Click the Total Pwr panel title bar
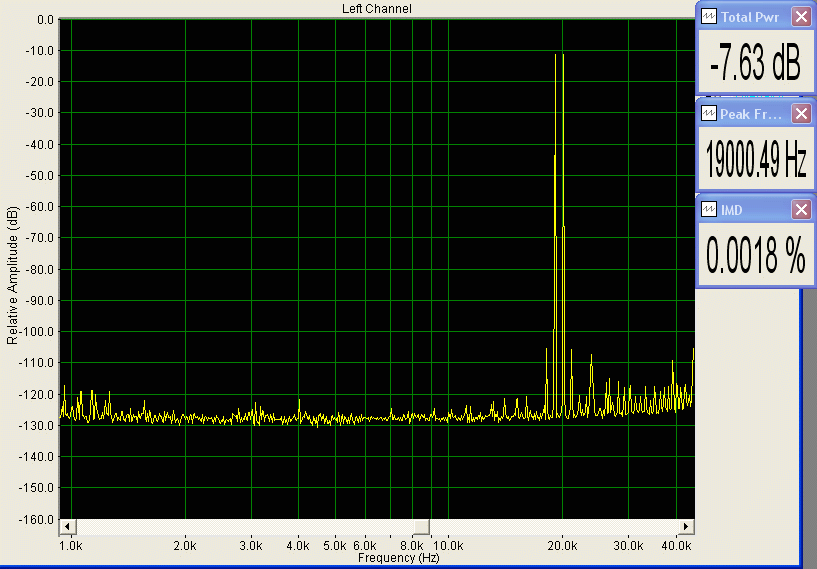 [x=756, y=17]
